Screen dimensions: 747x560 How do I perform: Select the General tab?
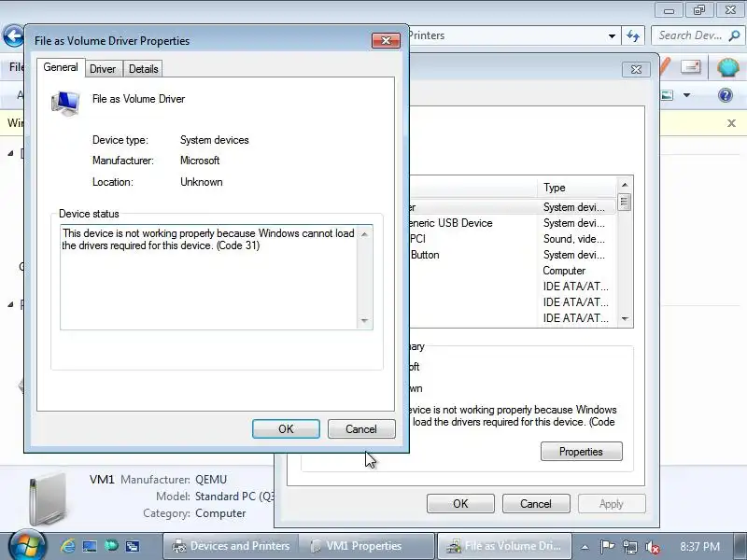[x=61, y=67]
